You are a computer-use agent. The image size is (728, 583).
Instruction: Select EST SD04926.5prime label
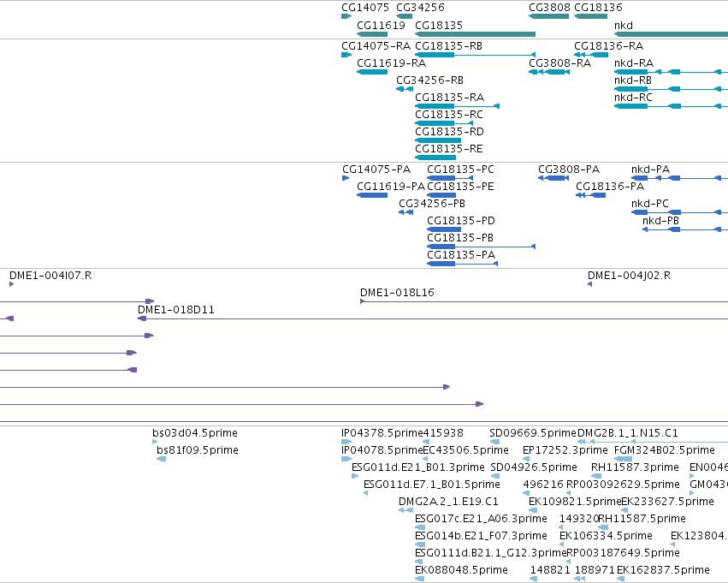pos(534,467)
